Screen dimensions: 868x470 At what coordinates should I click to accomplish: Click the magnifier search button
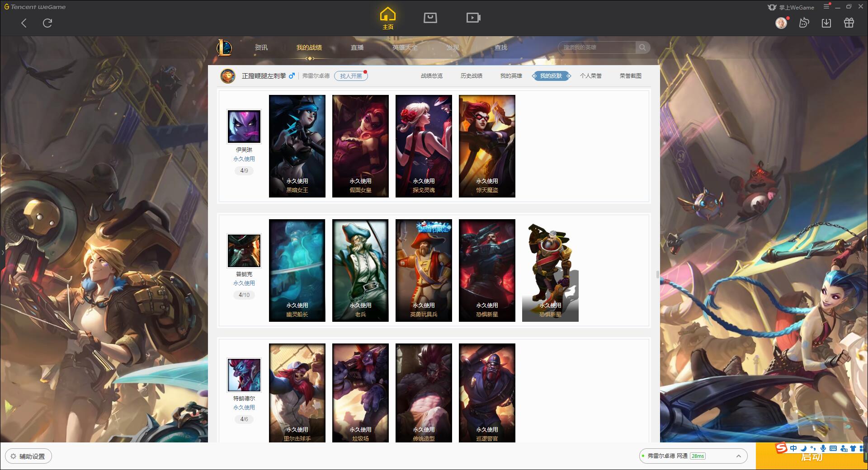coord(642,47)
